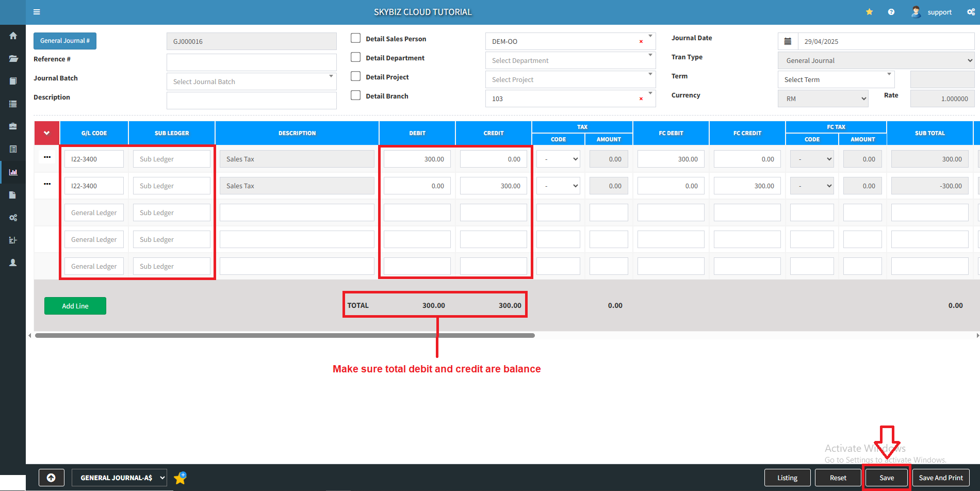The image size is (980, 491).
Task: Click the add-to-favorites star in footer
Action: pyautogui.click(x=180, y=478)
